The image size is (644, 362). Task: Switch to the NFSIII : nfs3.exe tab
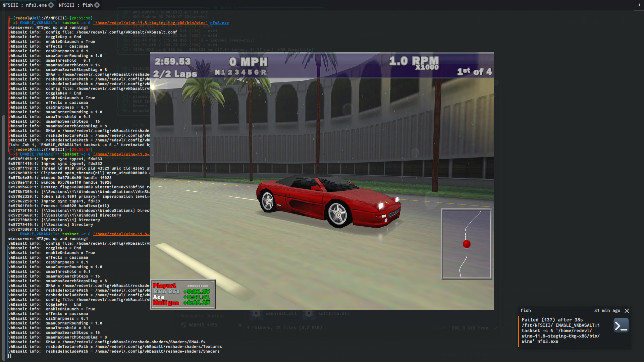(24, 5)
